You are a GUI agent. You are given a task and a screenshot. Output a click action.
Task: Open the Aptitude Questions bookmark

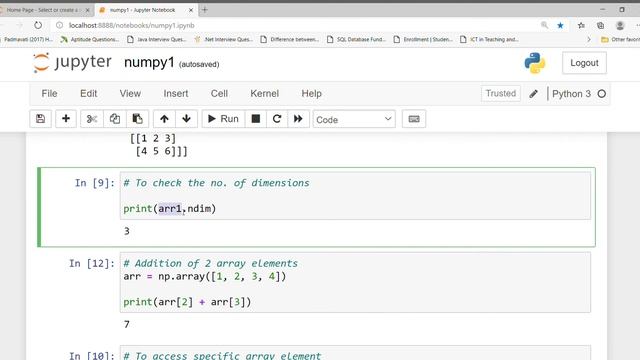(90, 40)
